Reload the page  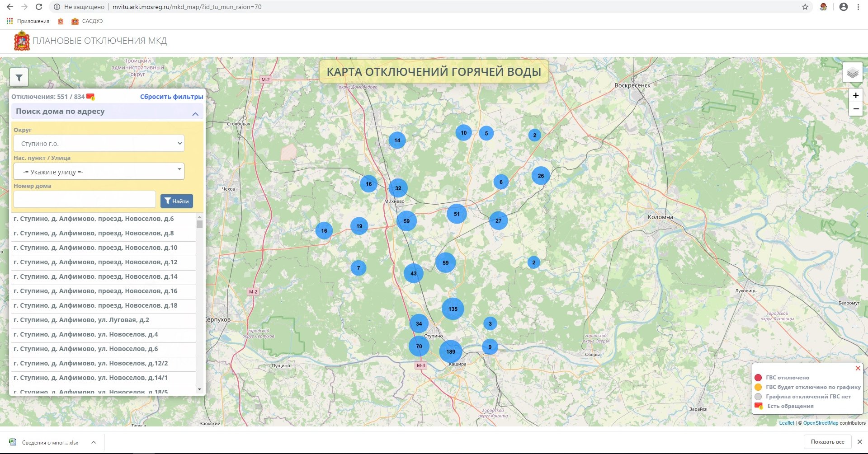coord(39,7)
